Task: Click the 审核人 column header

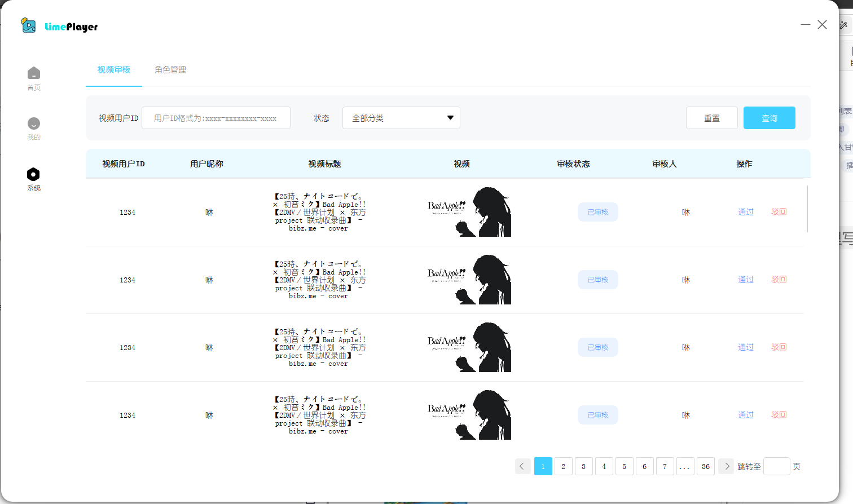Action: pos(665,164)
